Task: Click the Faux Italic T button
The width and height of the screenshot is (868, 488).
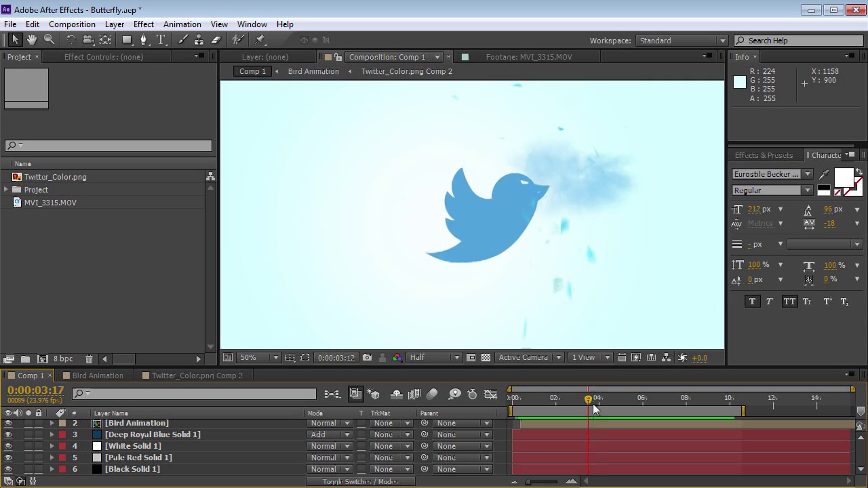Action: click(x=769, y=301)
